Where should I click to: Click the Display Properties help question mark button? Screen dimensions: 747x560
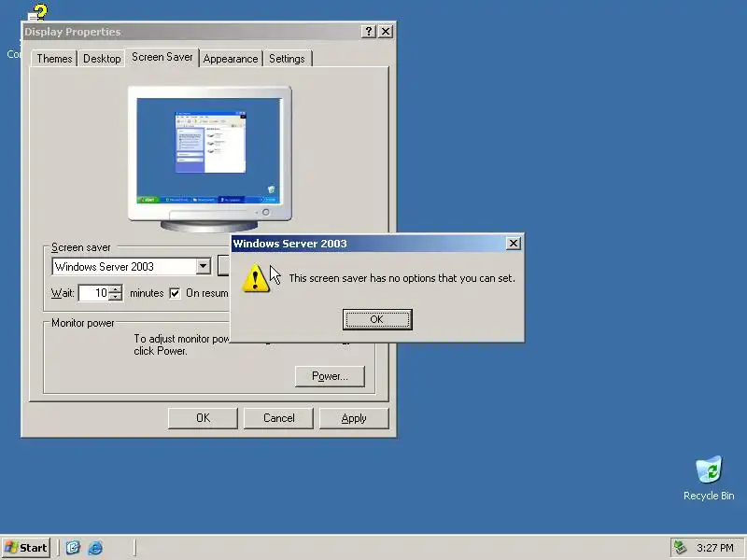[x=368, y=32]
